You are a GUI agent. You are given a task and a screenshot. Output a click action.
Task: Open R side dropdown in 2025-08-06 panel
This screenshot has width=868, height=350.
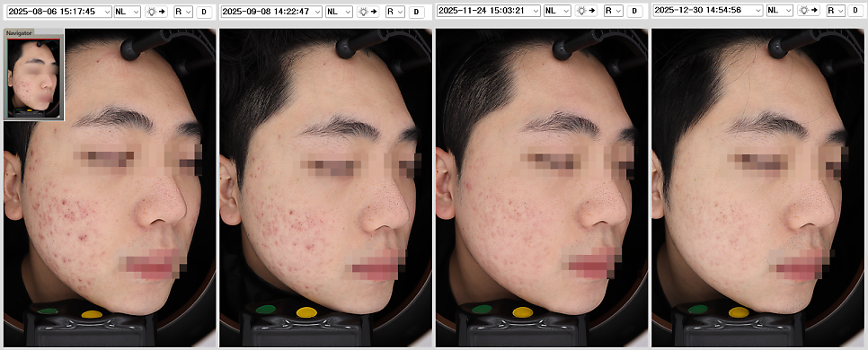182,12
